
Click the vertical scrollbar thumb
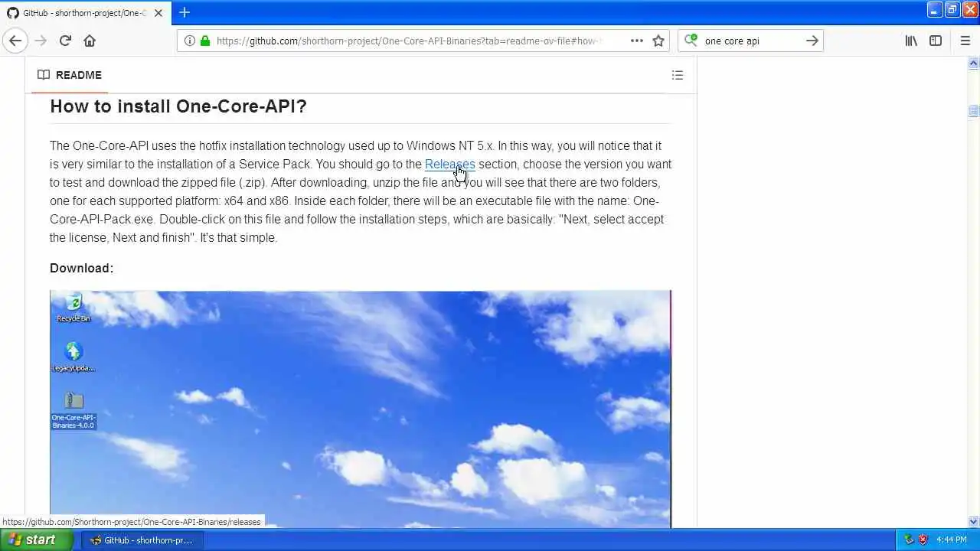[974, 111]
